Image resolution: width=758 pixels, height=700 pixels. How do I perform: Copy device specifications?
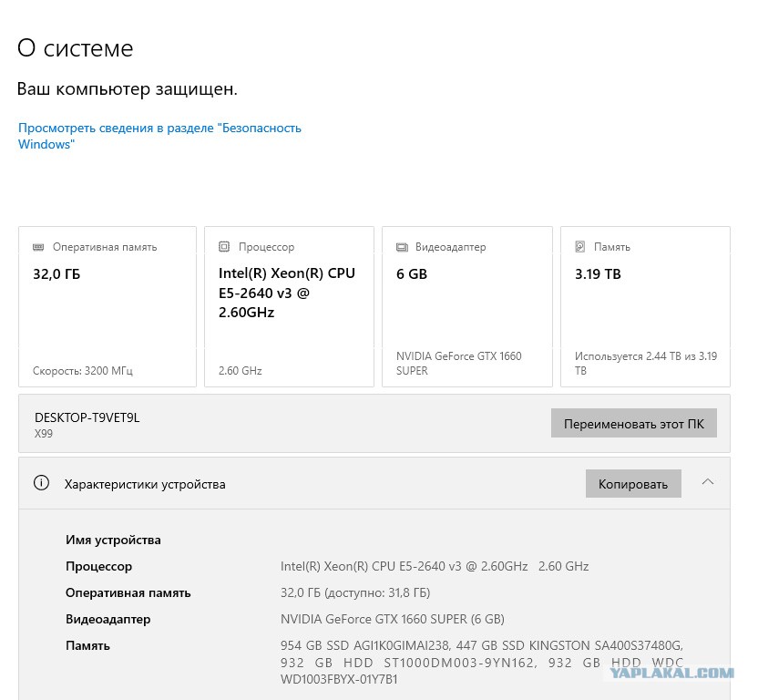[633, 483]
